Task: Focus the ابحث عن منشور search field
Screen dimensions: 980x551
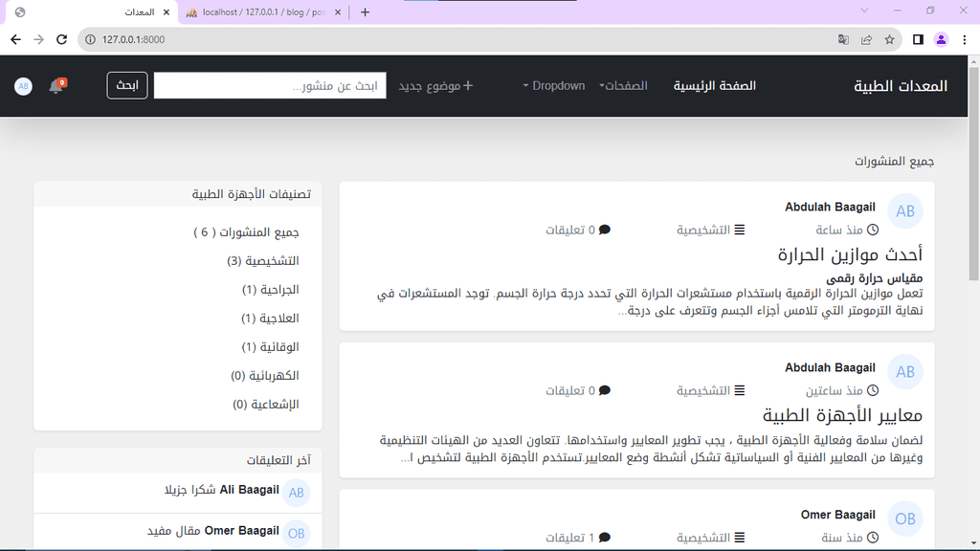Action: tap(270, 85)
